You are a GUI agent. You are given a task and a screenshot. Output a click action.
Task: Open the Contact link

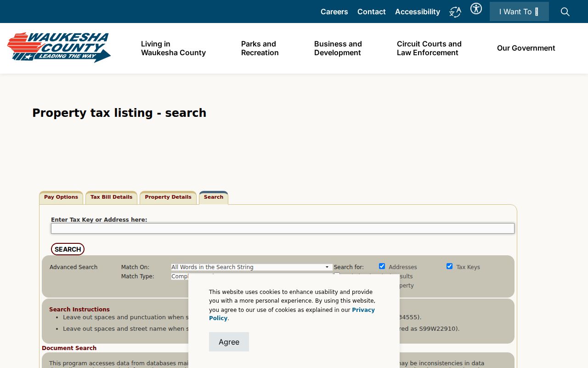click(x=372, y=12)
